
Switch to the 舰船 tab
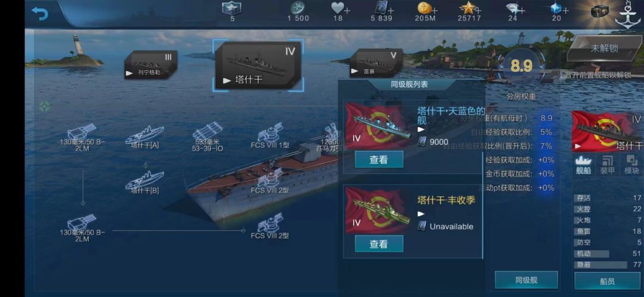(x=584, y=165)
